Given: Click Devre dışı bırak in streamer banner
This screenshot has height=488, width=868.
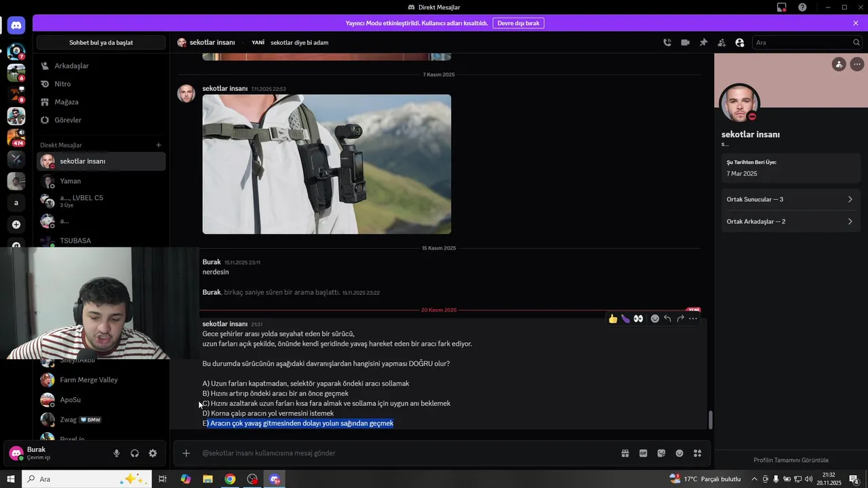Looking at the screenshot, I should 518,23.
